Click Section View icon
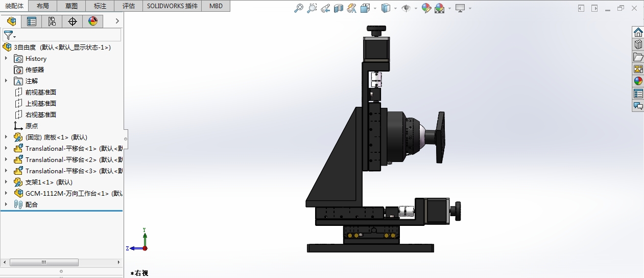The width and height of the screenshot is (644, 278). point(339,8)
